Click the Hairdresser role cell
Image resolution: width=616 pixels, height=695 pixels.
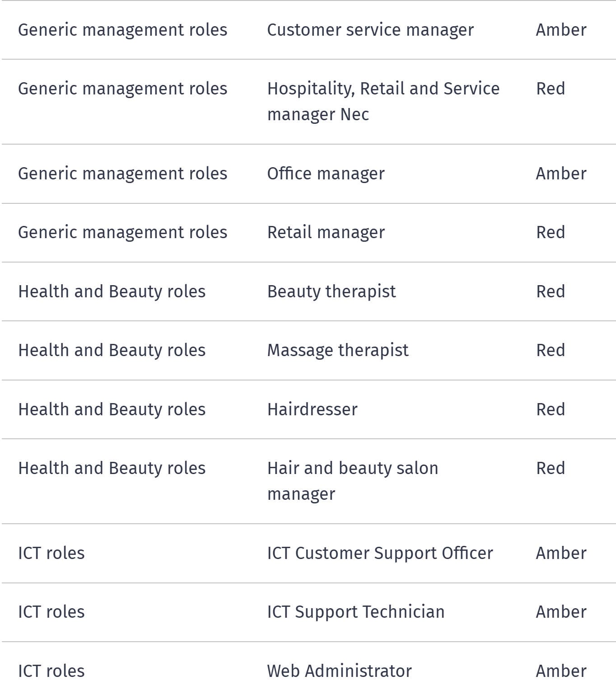312,409
